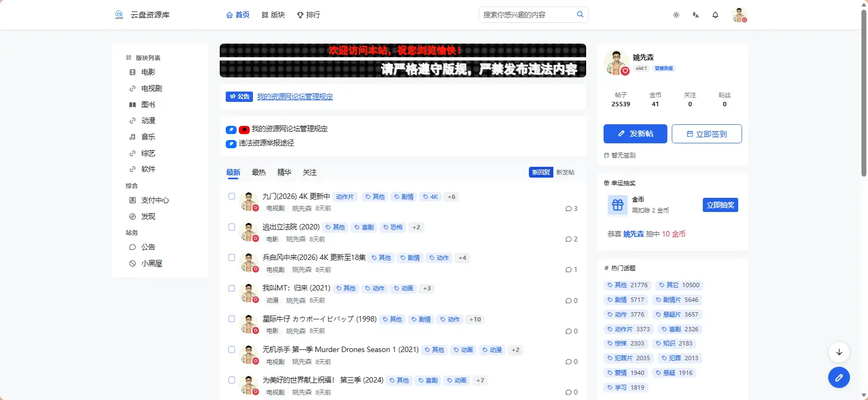Screen dimensions: 868x400
Task: Expand +3 tags on 我叫MT post
Action: coord(427,288)
